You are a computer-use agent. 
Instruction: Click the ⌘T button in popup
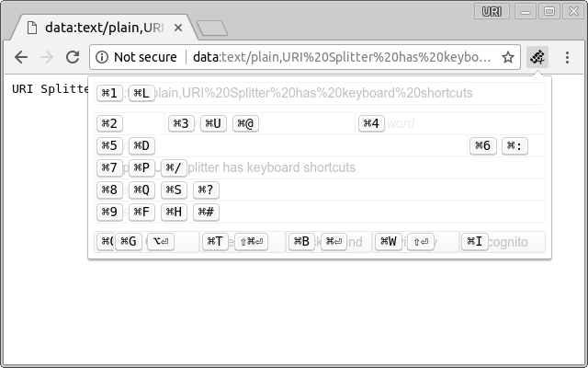243,242
